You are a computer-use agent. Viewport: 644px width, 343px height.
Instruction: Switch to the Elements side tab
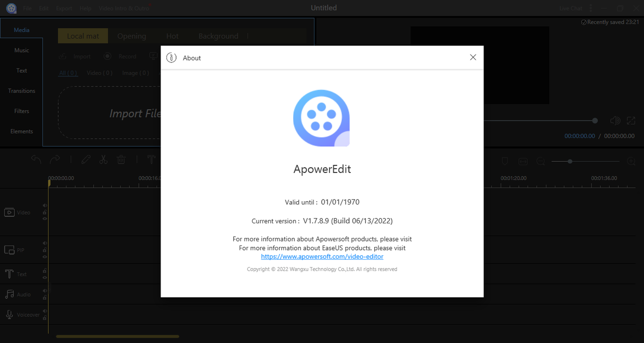pyautogui.click(x=22, y=131)
